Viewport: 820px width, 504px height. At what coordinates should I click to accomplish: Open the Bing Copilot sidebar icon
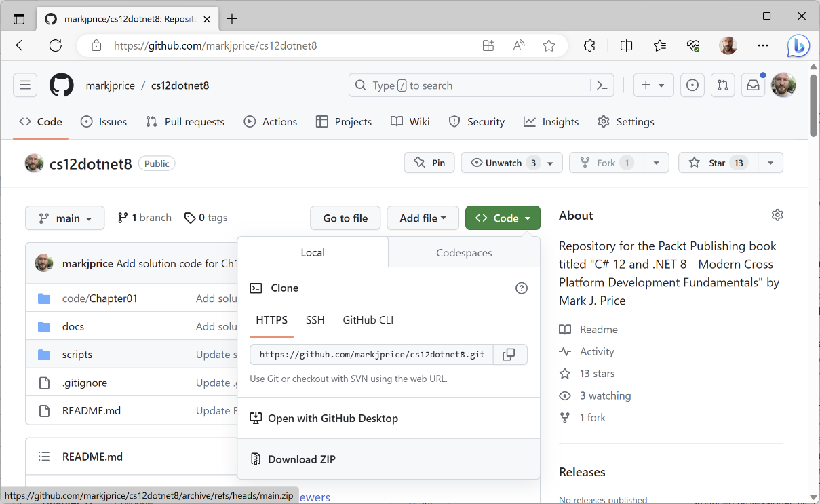point(798,45)
